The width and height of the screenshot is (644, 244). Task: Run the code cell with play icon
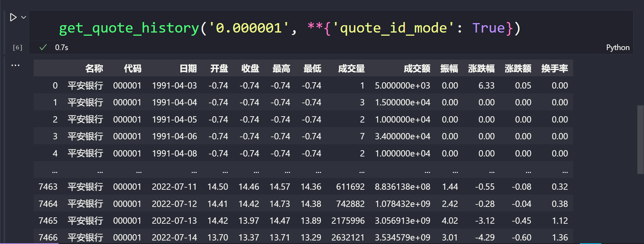pos(13,17)
